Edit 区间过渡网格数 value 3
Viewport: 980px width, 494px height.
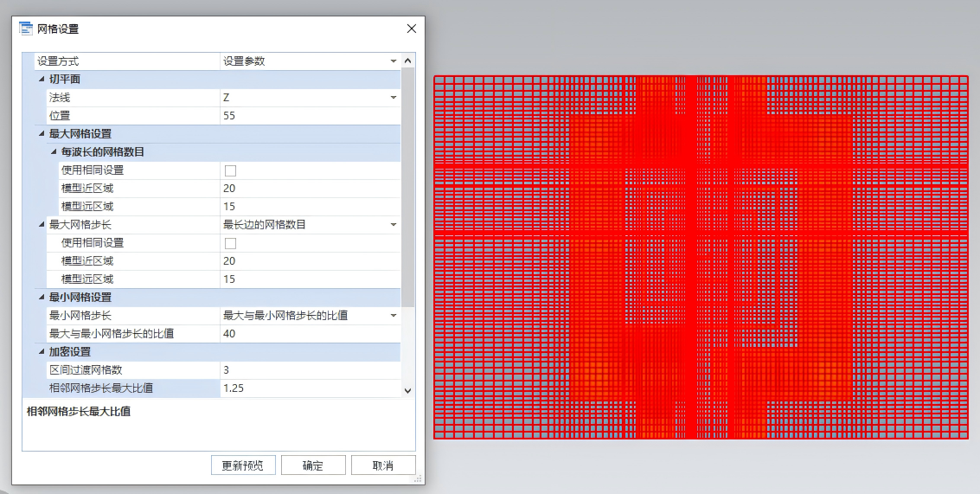(x=310, y=370)
